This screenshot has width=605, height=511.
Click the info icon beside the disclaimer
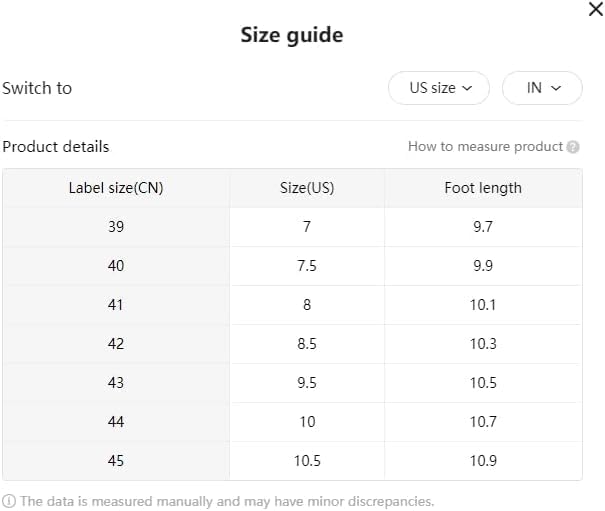[8, 501]
